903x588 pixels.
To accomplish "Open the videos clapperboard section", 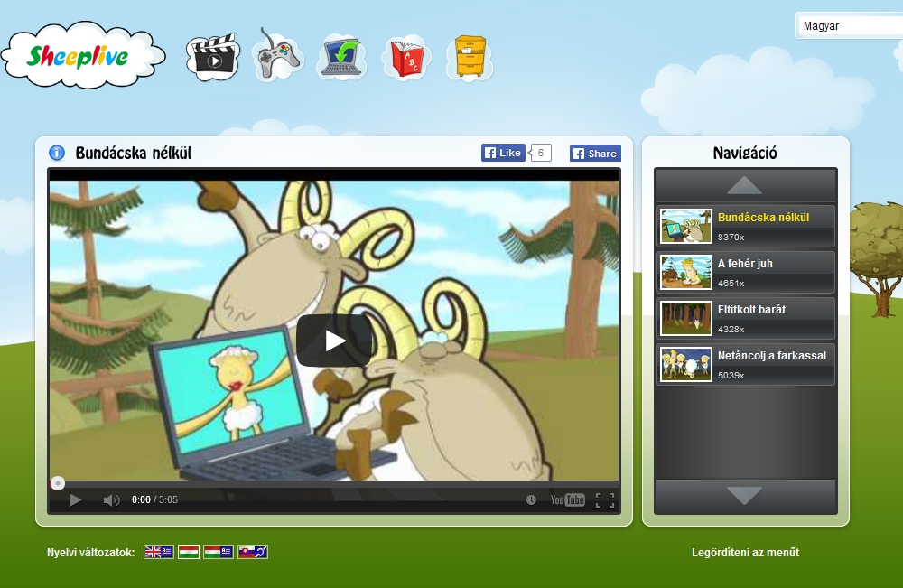I will [212, 57].
